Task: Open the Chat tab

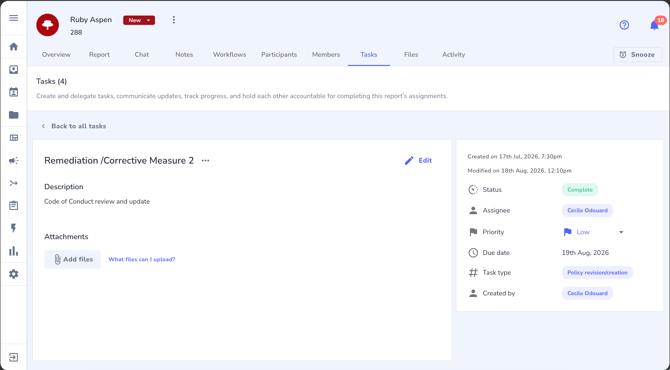Action: coord(142,55)
